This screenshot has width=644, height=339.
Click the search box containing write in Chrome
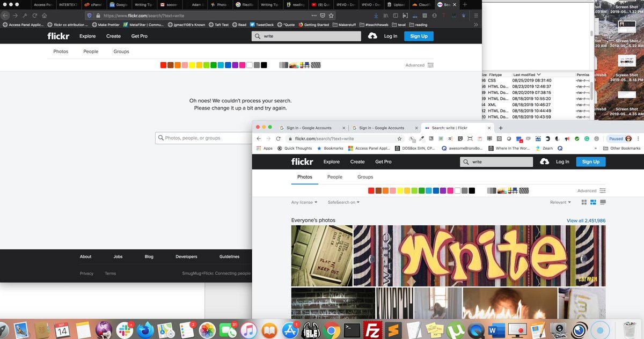coord(496,161)
